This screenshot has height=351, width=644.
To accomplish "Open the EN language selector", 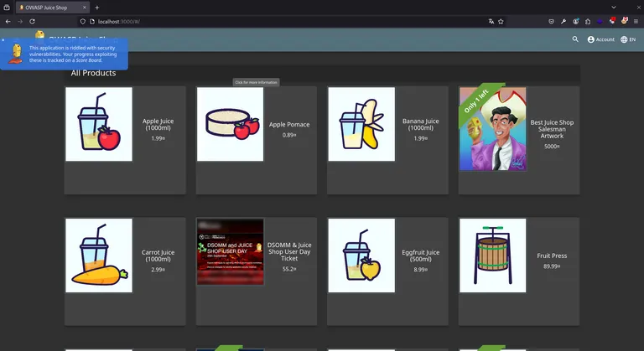I will click(x=628, y=39).
